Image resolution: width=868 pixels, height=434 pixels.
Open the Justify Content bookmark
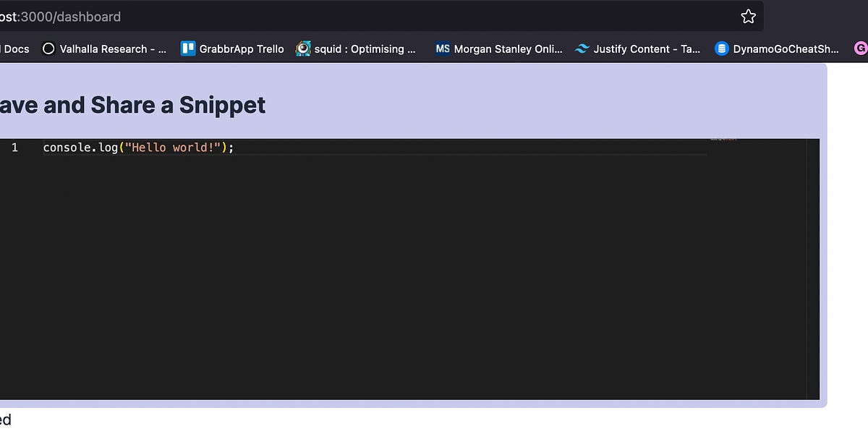(x=637, y=48)
